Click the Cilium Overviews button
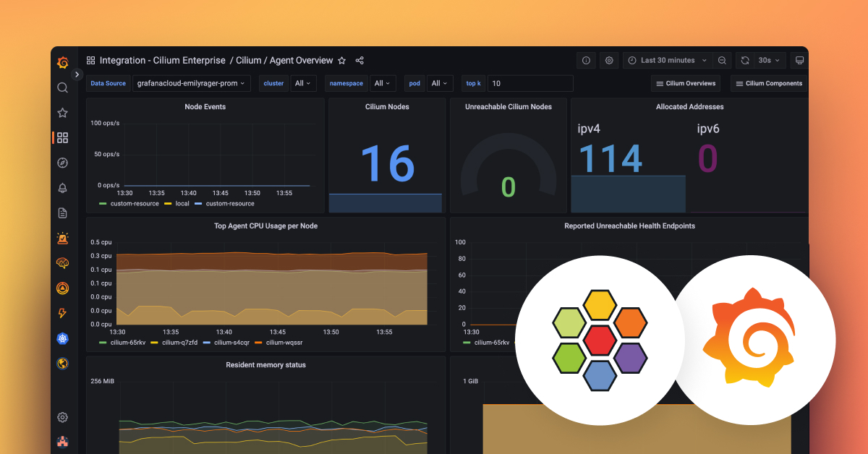 click(x=685, y=83)
